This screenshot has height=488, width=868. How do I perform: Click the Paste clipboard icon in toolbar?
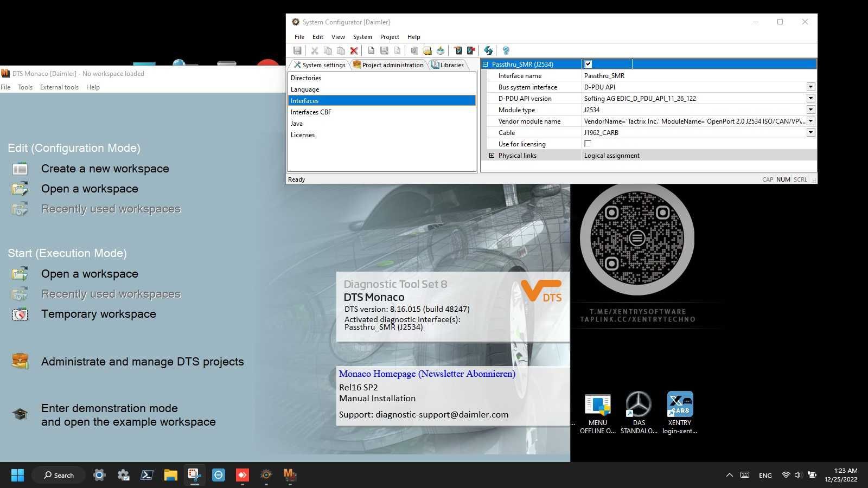click(x=341, y=50)
